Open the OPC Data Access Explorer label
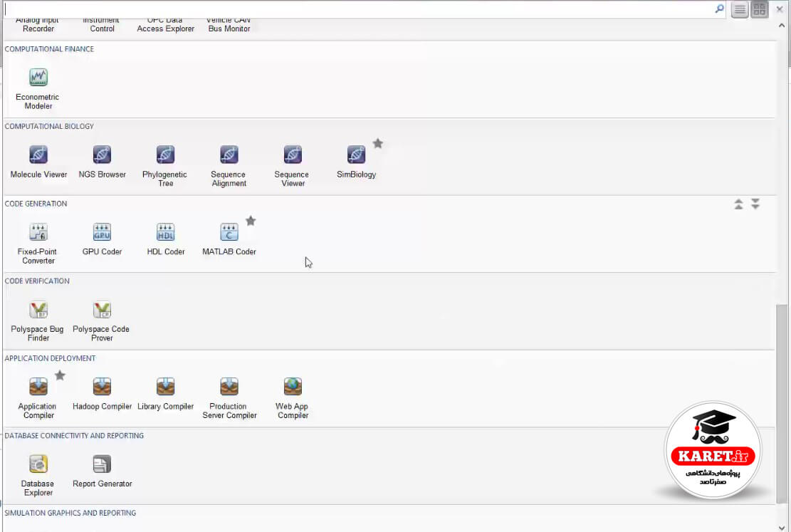 click(165, 25)
